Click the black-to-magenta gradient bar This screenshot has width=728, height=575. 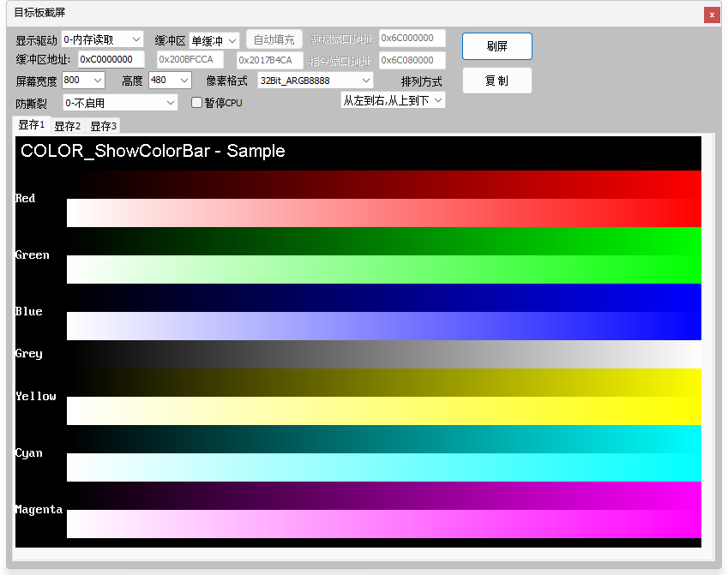tap(384, 495)
